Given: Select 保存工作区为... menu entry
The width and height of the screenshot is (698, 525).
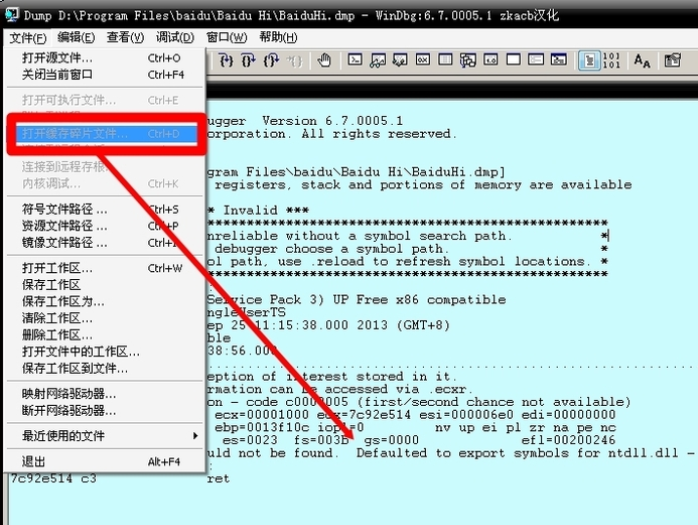Looking at the screenshot, I should (63, 301).
